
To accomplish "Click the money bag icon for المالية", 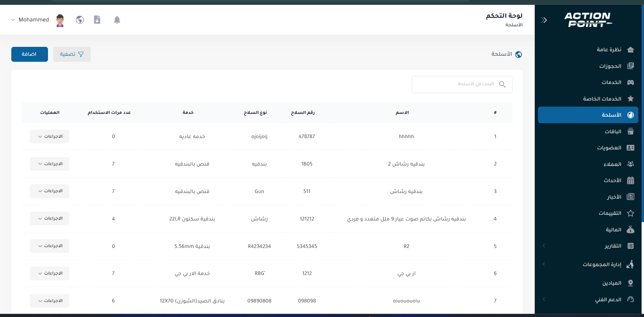I will pyautogui.click(x=631, y=229).
